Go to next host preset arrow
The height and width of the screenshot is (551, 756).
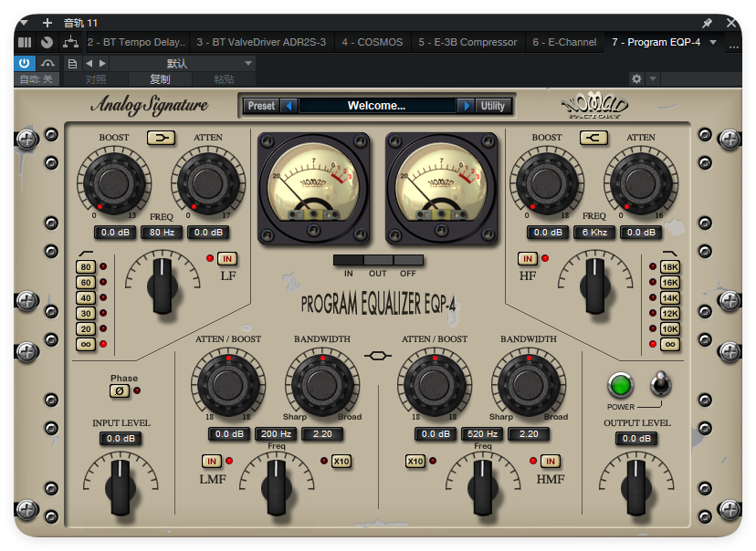coord(102,64)
